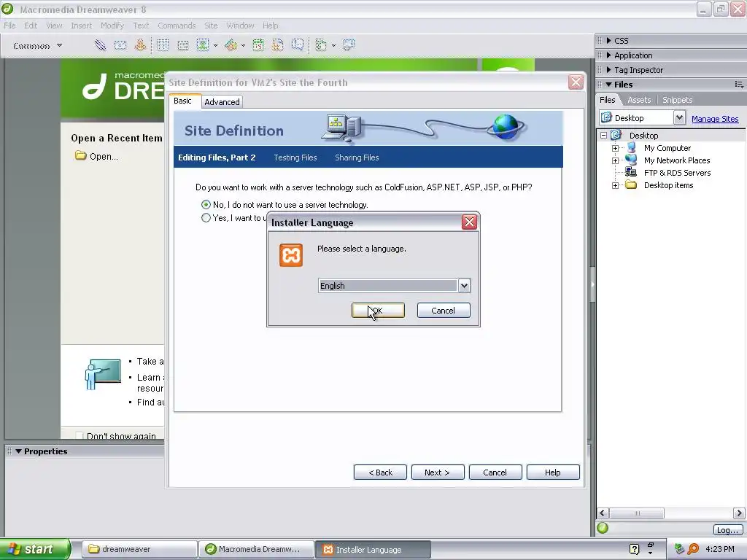Click the Windows Start button
Screen dimensions: 747x560
(35, 549)
